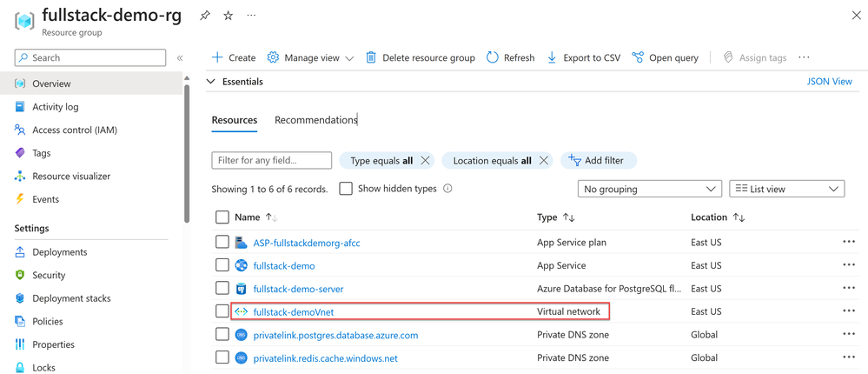Click the Security shield icon
This screenshot has height=374, width=868.
point(21,276)
